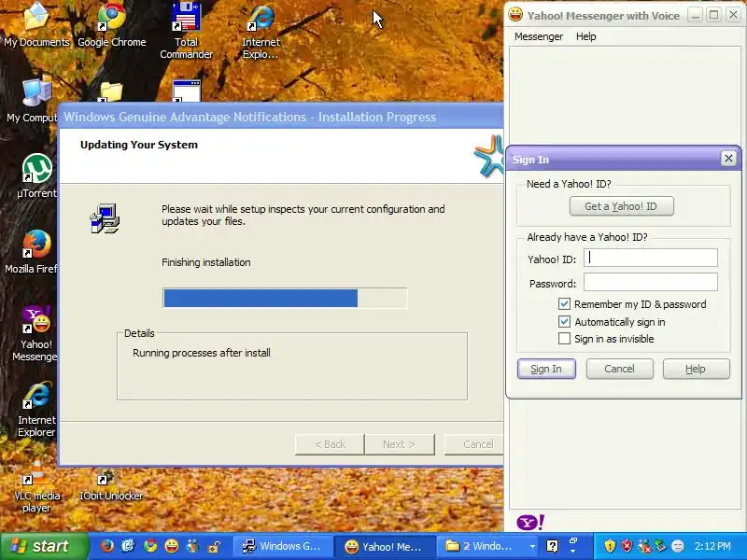Open the My Documents desktop icon

point(36,25)
